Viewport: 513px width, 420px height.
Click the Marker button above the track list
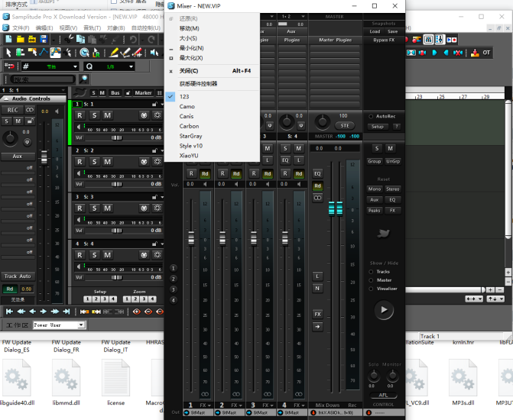[x=143, y=93]
